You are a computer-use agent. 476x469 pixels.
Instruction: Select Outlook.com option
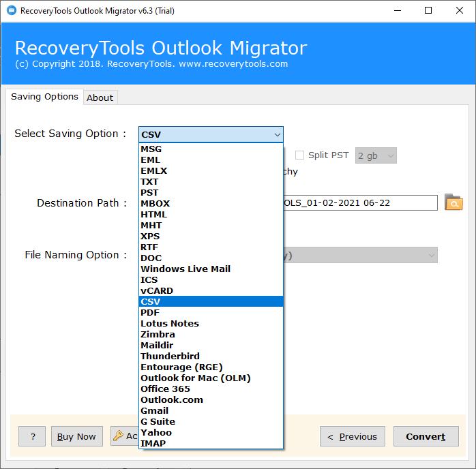[x=211, y=400]
